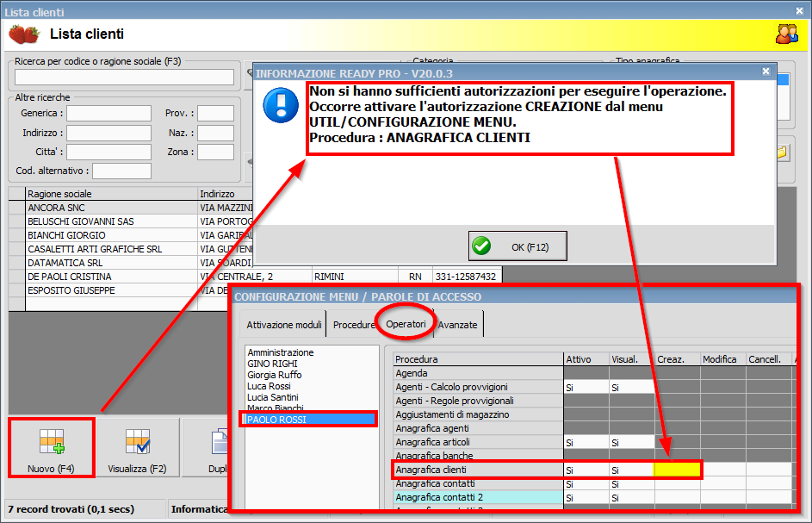Click the strawberry Lista clienti logo

pyautogui.click(x=23, y=33)
